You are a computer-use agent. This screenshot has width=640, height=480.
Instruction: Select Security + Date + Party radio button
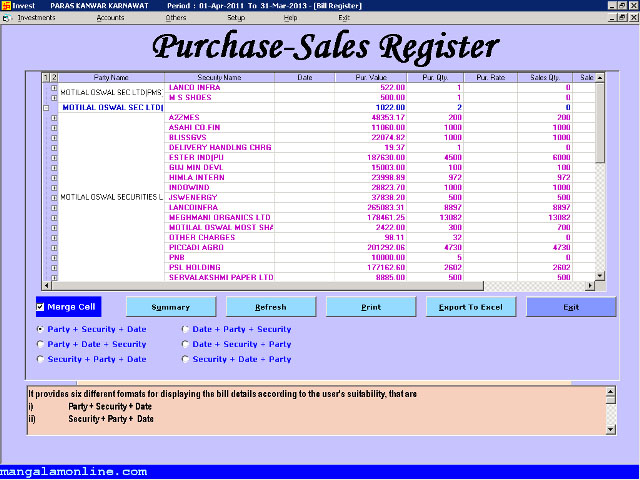pos(185,359)
